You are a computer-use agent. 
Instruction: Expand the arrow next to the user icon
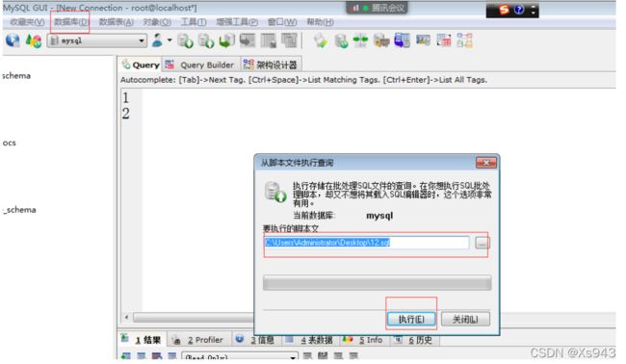click(170, 39)
